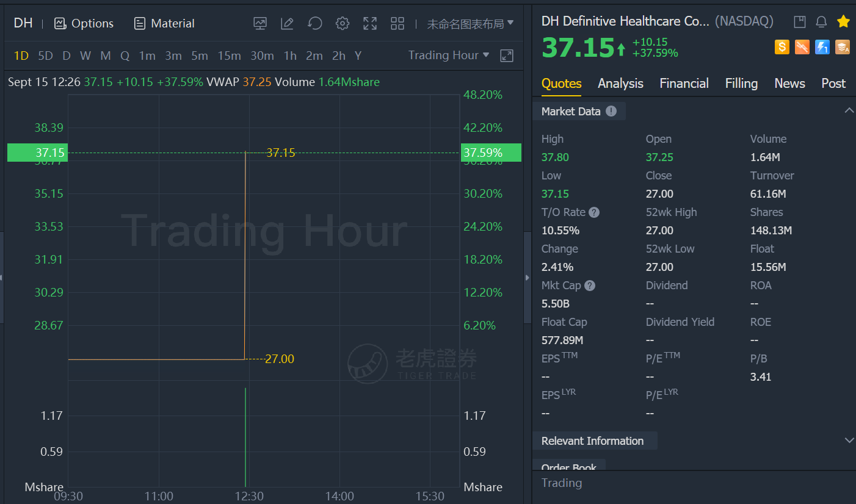
Task: Select the 3m interval
Action: click(x=173, y=56)
